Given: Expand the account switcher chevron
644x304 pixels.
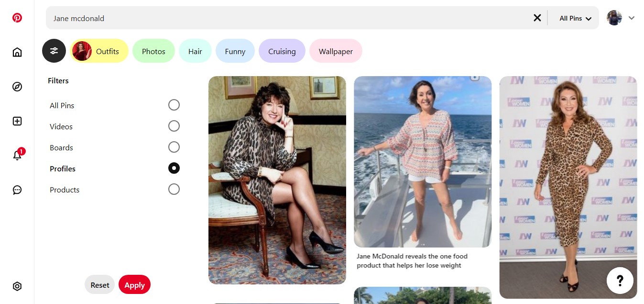Looking at the screenshot, I should tap(632, 17).
